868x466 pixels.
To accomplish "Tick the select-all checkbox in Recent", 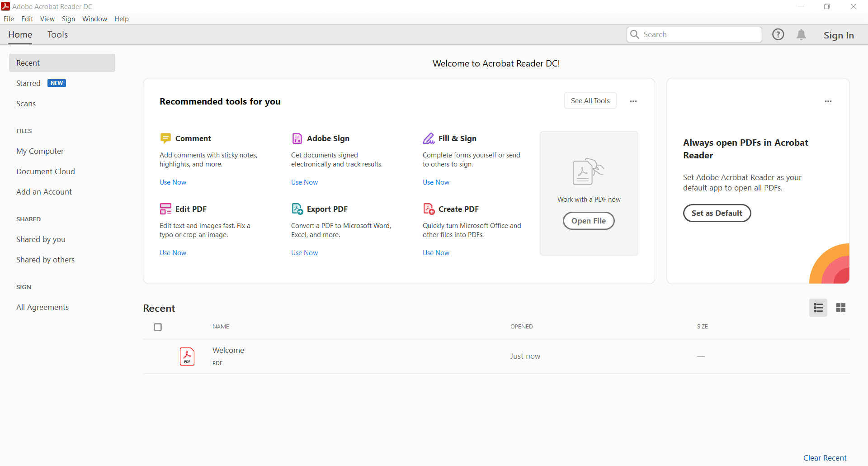I will point(158,327).
